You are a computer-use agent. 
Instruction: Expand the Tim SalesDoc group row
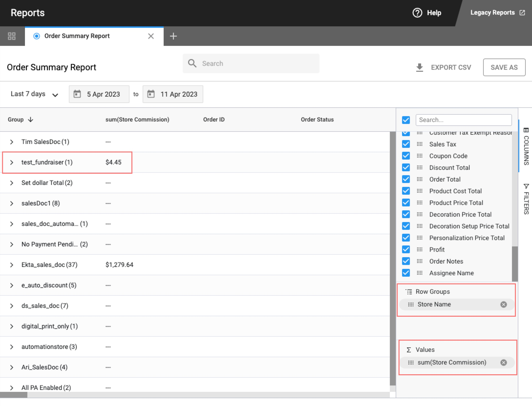pyautogui.click(x=11, y=142)
